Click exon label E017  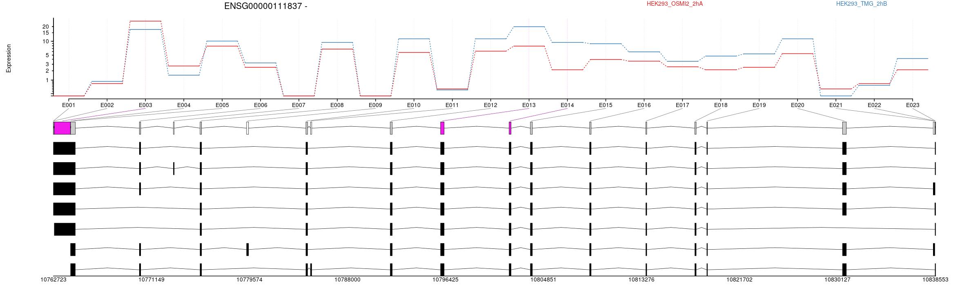pyautogui.click(x=682, y=105)
